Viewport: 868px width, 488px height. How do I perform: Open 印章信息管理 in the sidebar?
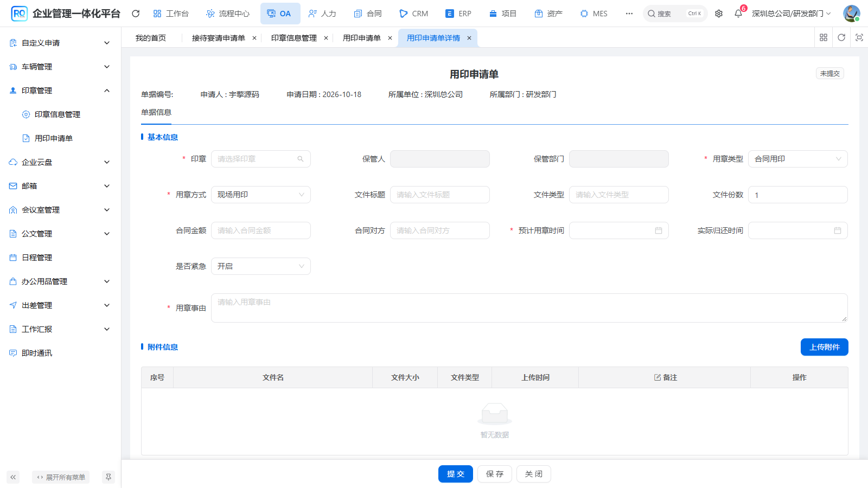(58, 114)
